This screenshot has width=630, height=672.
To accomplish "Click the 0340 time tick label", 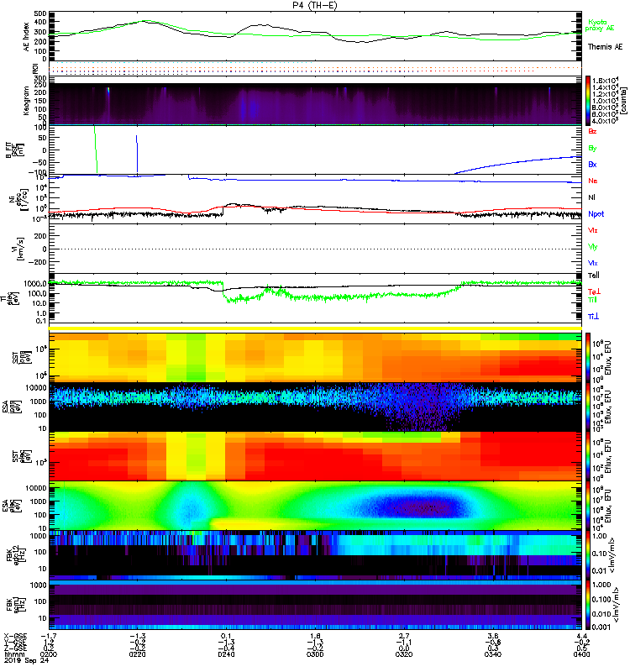I will pyautogui.click(x=493, y=654).
